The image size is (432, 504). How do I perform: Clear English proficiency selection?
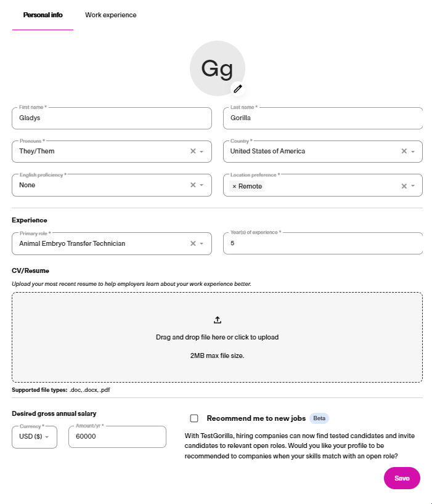click(193, 185)
